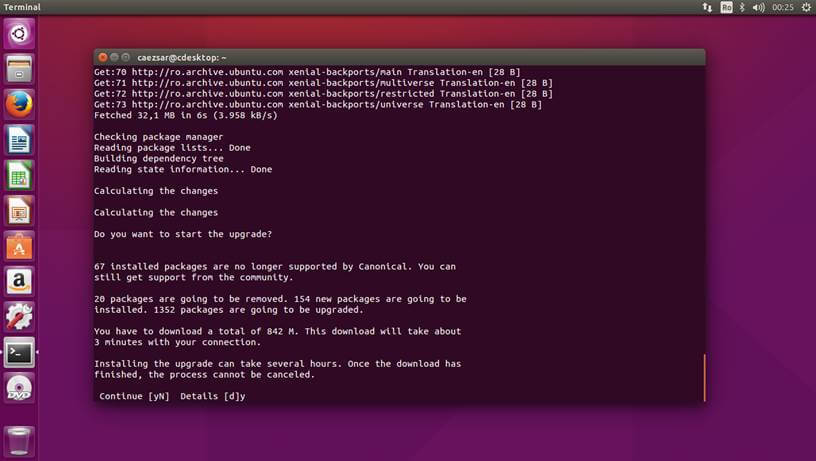Open the Files manager from launcher
The height and width of the screenshot is (461, 816).
pyautogui.click(x=19, y=69)
